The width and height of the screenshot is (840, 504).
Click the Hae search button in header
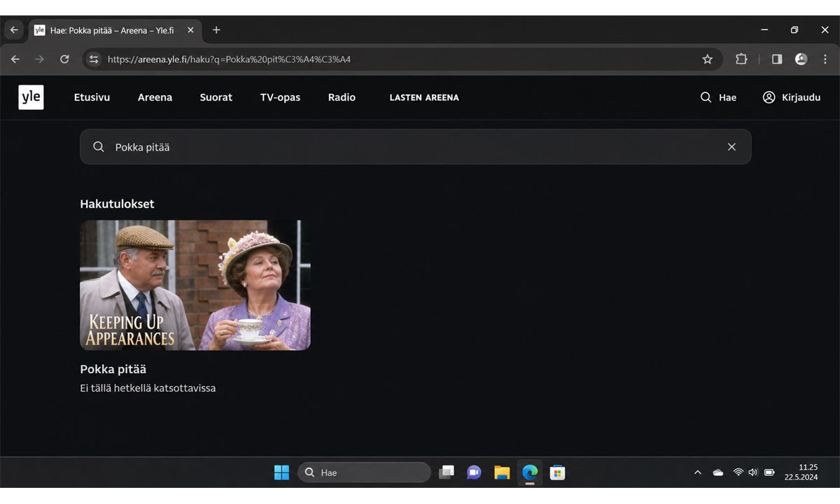(x=718, y=97)
